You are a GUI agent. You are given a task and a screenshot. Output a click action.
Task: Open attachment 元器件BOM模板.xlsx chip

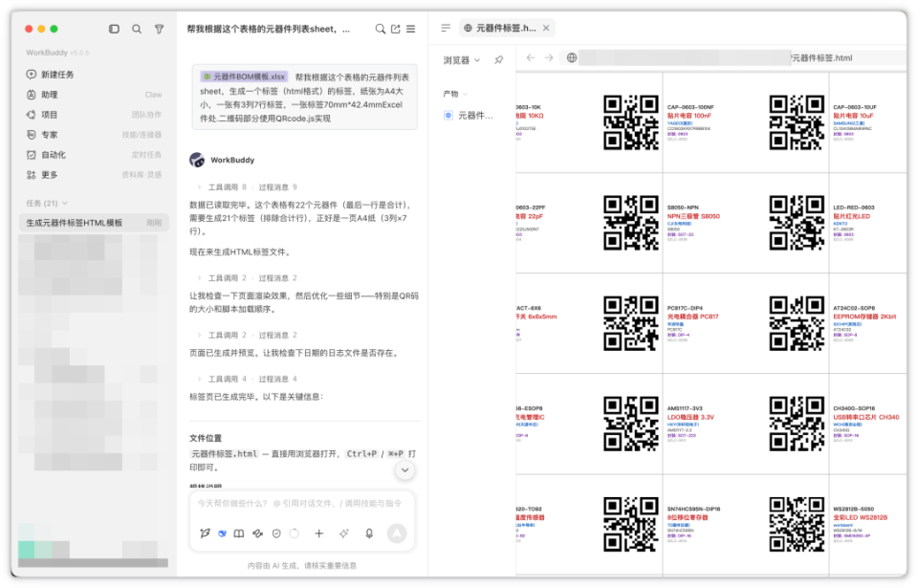pyautogui.click(x=244, y=76)
